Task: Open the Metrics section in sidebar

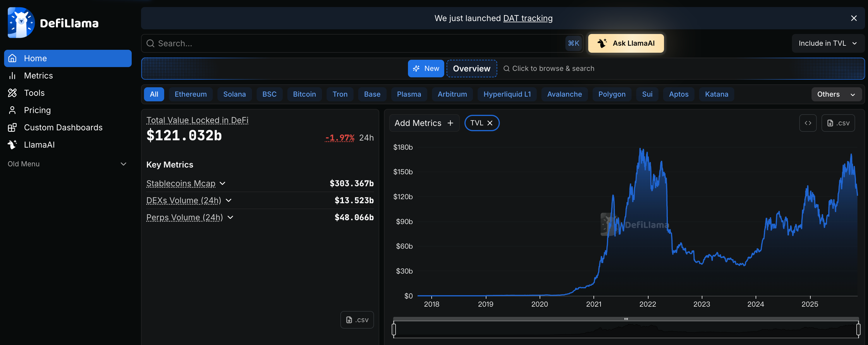Action: (38, 76)
